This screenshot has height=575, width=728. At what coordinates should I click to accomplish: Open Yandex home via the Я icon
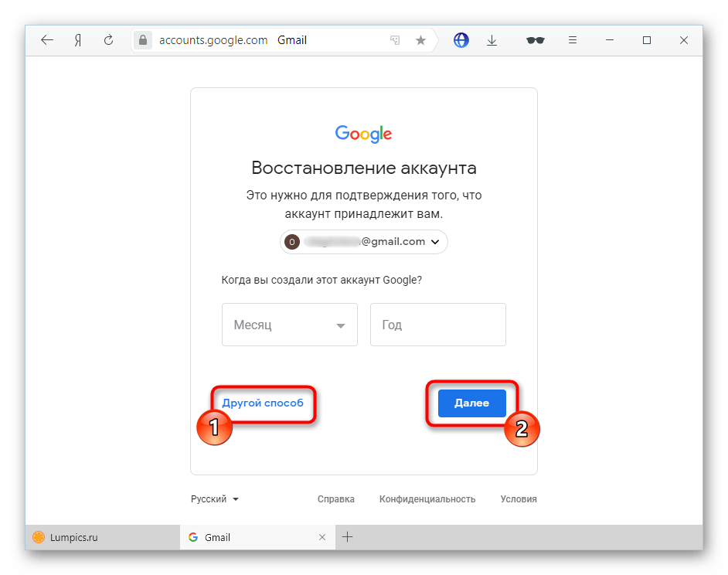[x=78, y=40]
